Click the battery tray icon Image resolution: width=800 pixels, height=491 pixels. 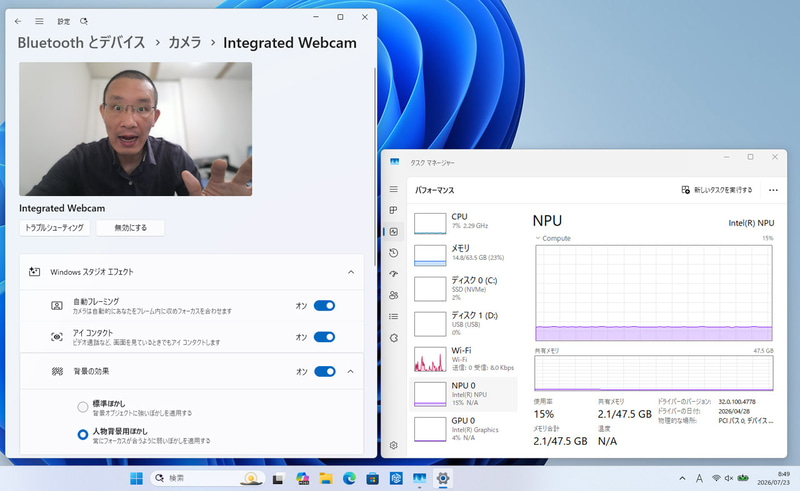tap(743, 478)
